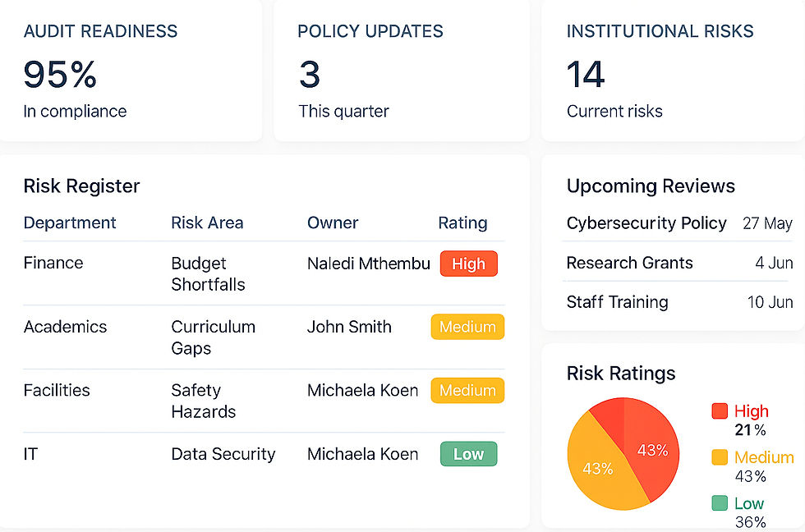
Task: Select the Low rating badge for IT
Action: (468, 454)
